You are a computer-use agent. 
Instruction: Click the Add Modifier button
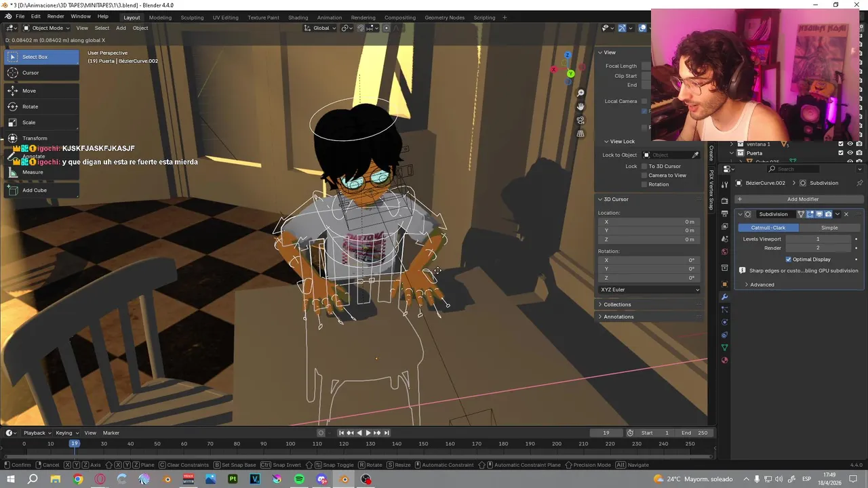(x=798, y=199)
